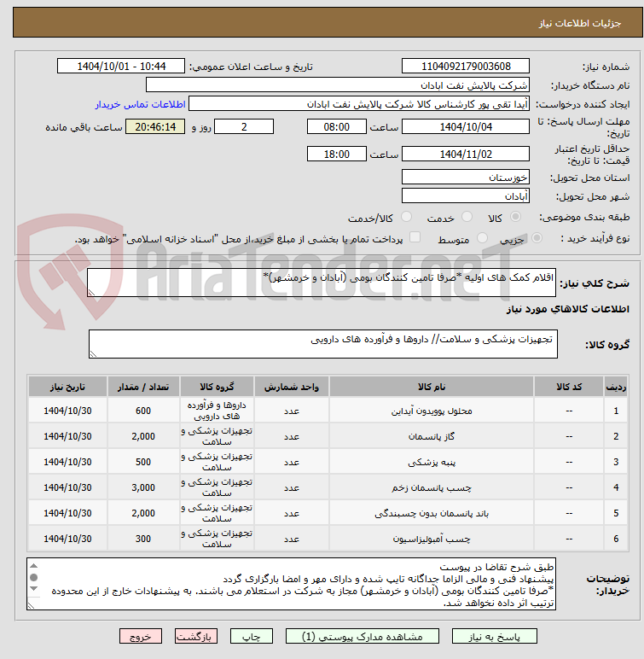The height and width of the screenshot is (659, 644).
Task: Click scroll-down arrow in buyer notes box
Action: coord(34,589)
